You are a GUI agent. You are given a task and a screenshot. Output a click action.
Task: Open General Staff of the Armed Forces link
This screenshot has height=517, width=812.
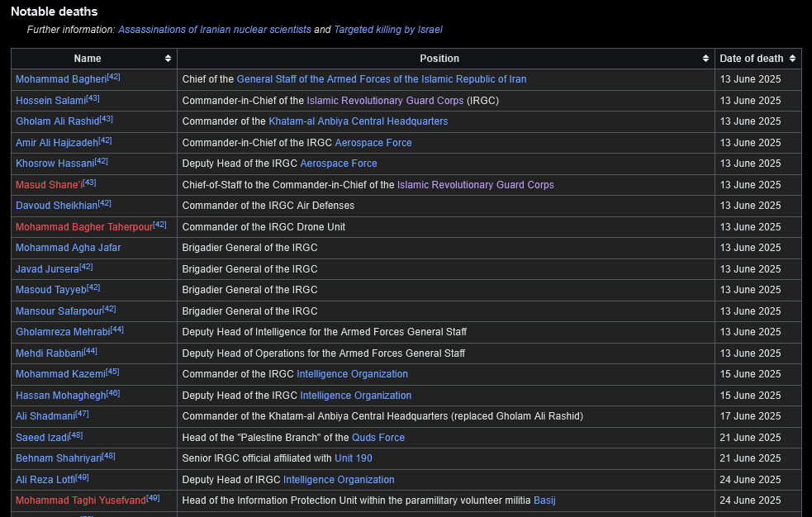(382, 79)
